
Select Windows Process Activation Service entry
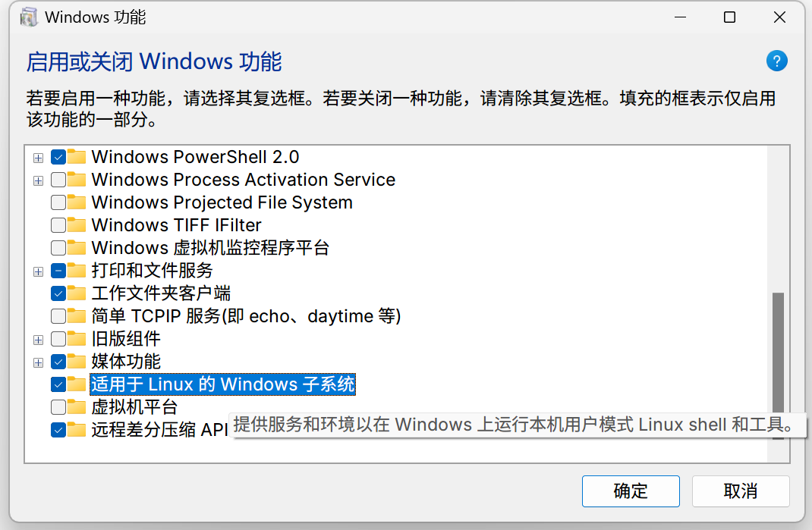coord(243,180)
